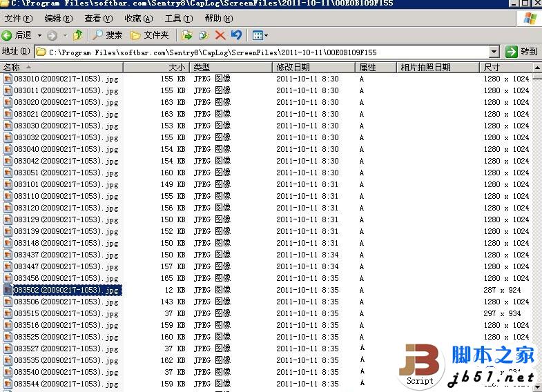The height and width of the screenshot is (392, 542).
Task: Click file icon of 083021 (20090217-1053).jpg
Action: [x=8, y=114]
